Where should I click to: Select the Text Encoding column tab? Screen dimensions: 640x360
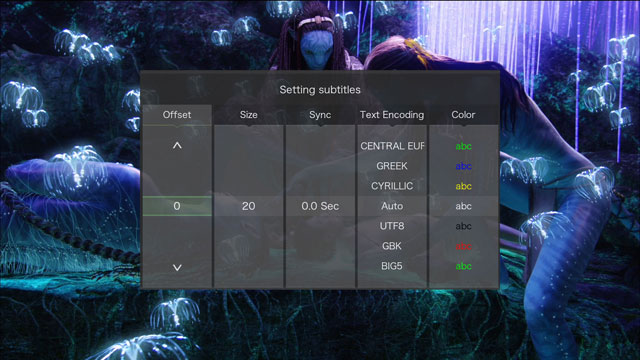pyautogui.click(x=392, y=115)
